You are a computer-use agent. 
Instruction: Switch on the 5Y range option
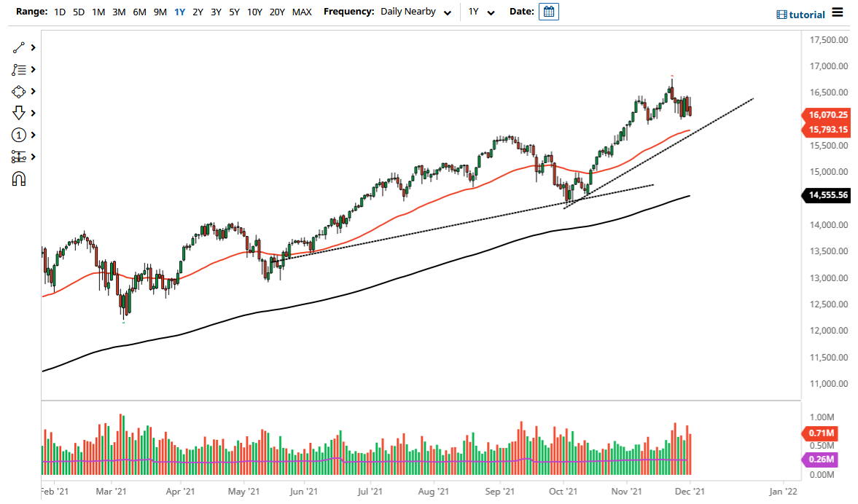234,12
